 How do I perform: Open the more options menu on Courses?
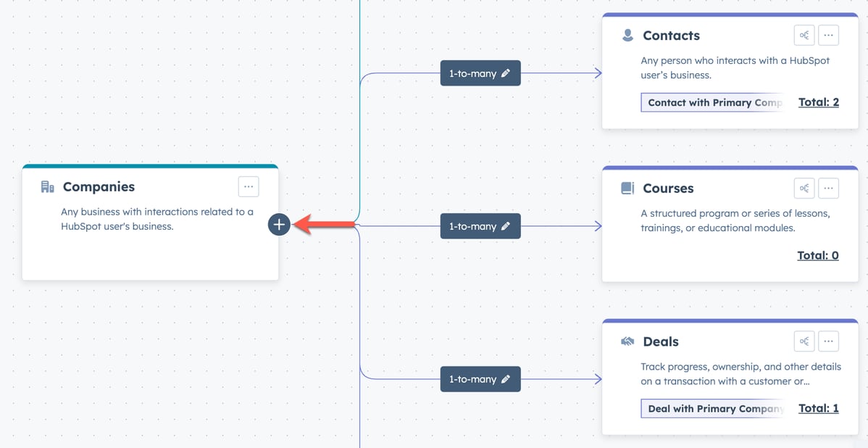click(828, 188)
